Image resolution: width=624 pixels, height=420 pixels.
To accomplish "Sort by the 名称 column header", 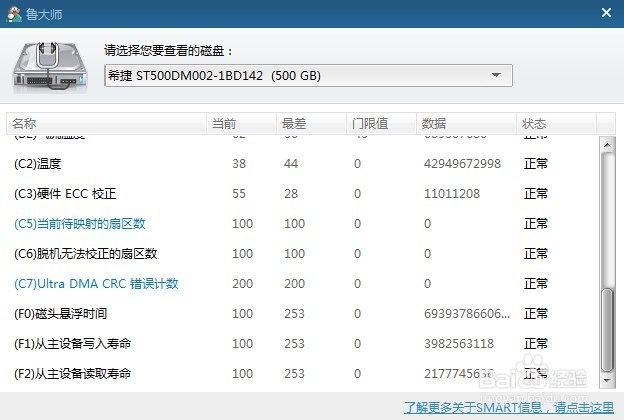I will [x=106, y=123].
